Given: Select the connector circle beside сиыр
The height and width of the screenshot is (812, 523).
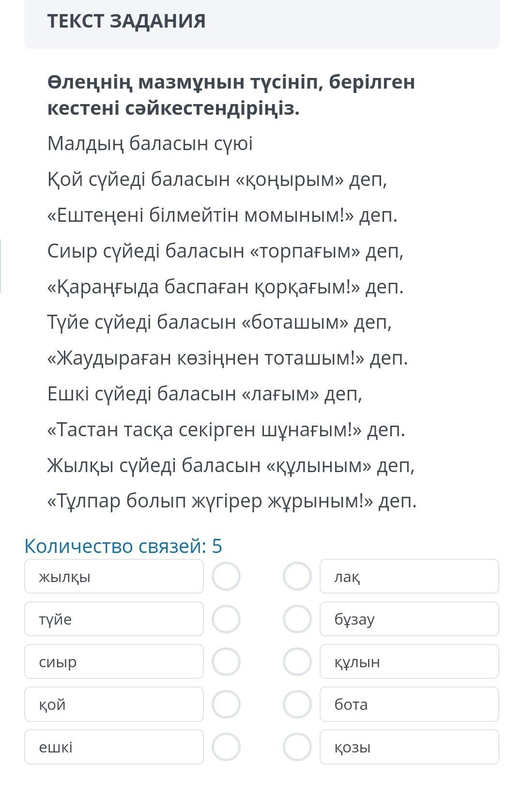Looking at the screenshot, I should tap(226, 661).
